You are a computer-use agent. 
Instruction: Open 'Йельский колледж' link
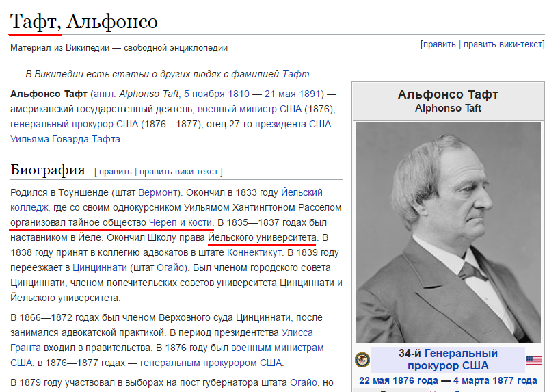[302, 192]
